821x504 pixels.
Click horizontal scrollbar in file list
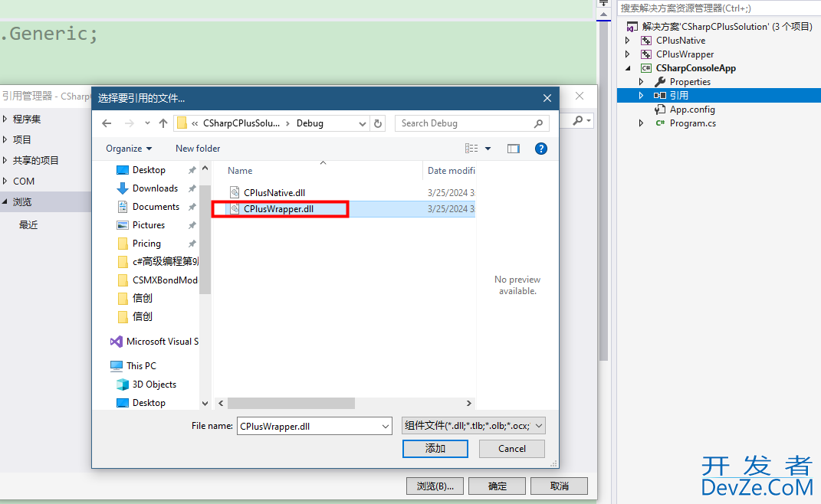291,403
